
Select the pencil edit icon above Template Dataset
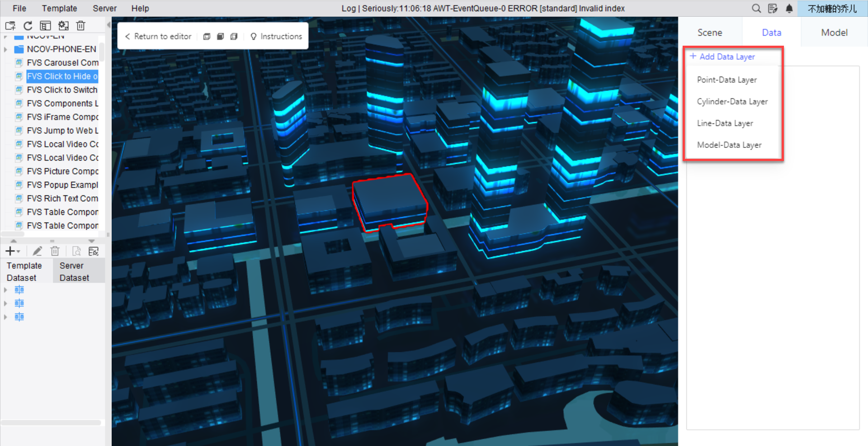(x=37, y=251)
